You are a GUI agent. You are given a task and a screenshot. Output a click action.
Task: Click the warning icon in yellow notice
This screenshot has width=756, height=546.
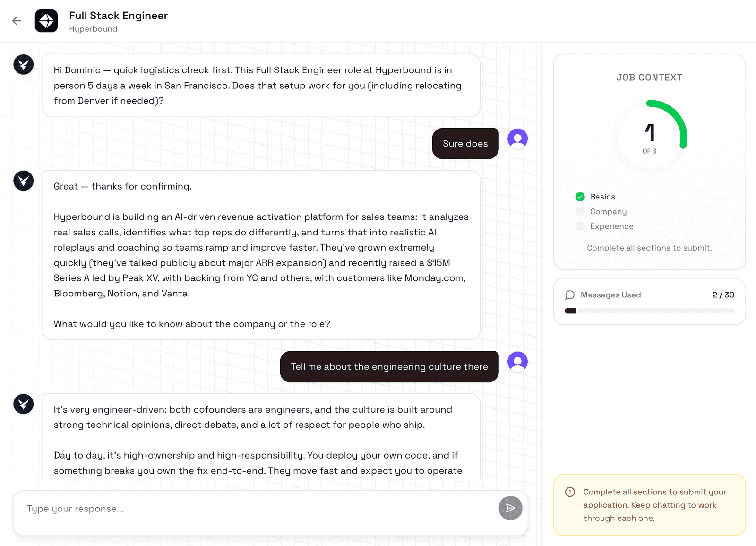point(570,492)
